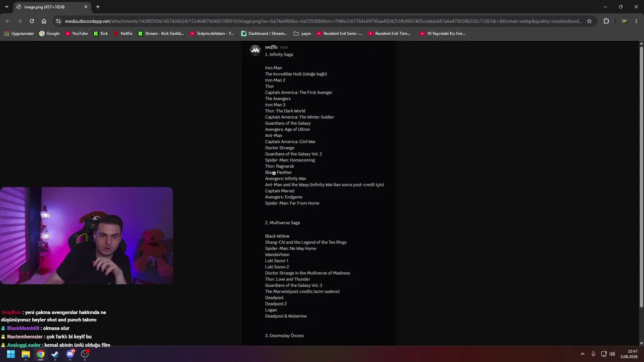
Task: Open the Uygulamalar apps shortcut
Action: pos(19,34)
